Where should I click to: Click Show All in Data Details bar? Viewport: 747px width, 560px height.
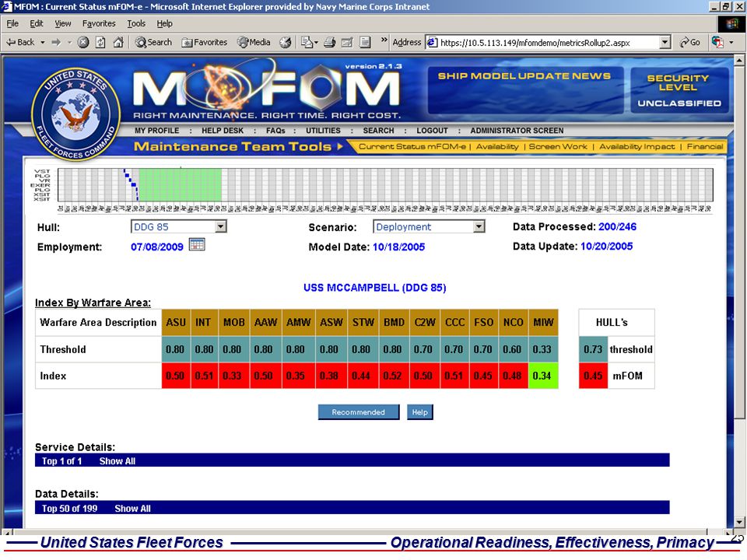point(132,509)
